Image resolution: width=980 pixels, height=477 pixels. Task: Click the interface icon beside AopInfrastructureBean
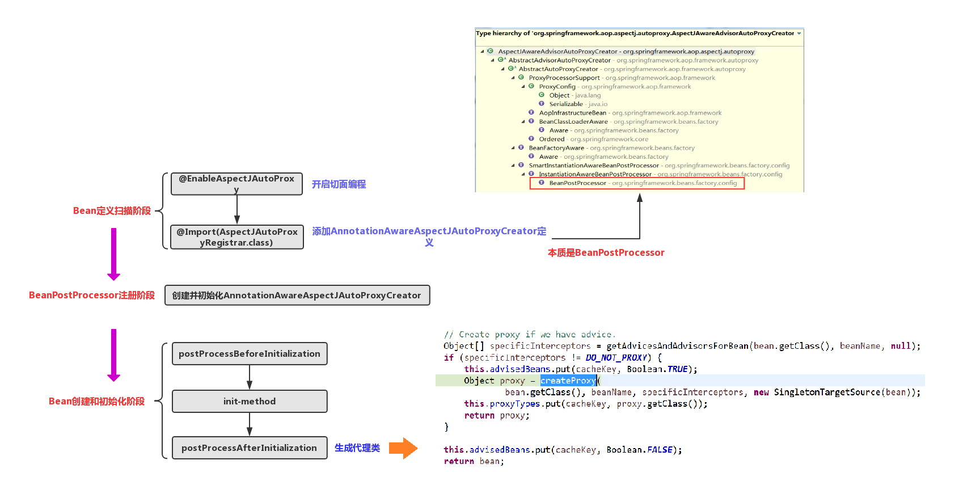[x=531, y=112]
